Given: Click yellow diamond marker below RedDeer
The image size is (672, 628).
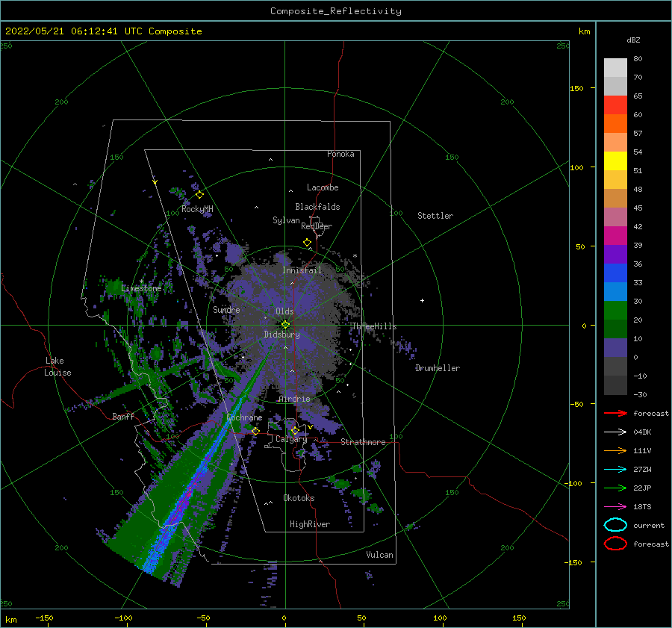Looking at the screenshot, I should coord(308,243).
